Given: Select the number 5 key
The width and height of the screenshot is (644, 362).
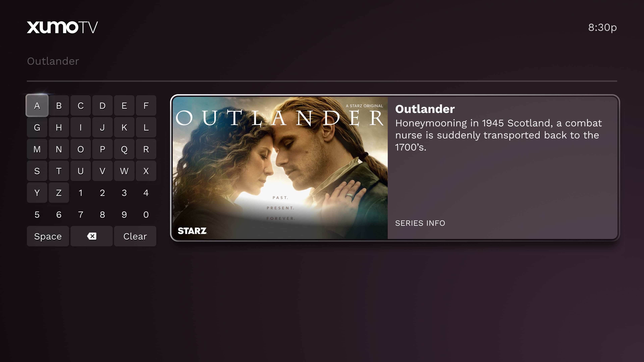Looking at the screenshot, I should click(x=37, y=214).
